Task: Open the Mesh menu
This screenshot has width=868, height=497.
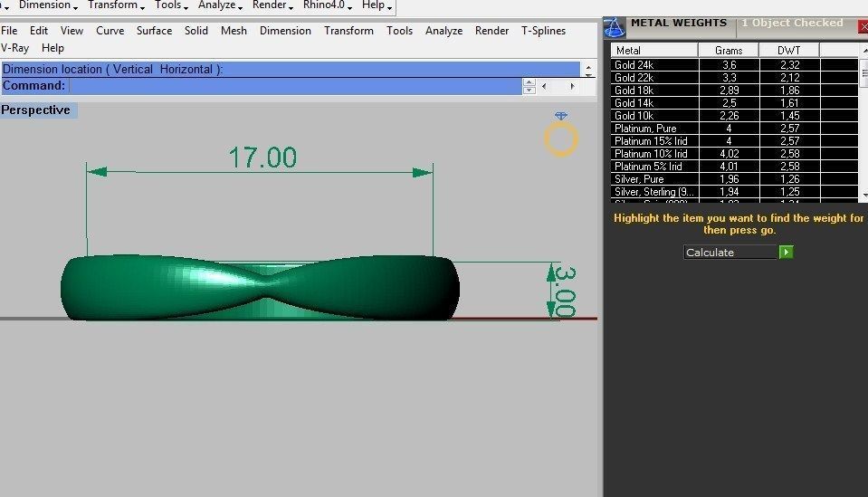Action: point(234,31)
